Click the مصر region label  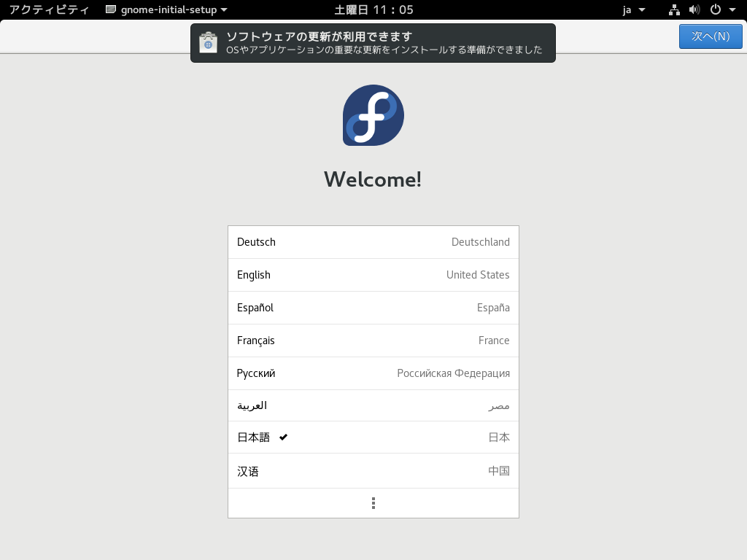499,406
